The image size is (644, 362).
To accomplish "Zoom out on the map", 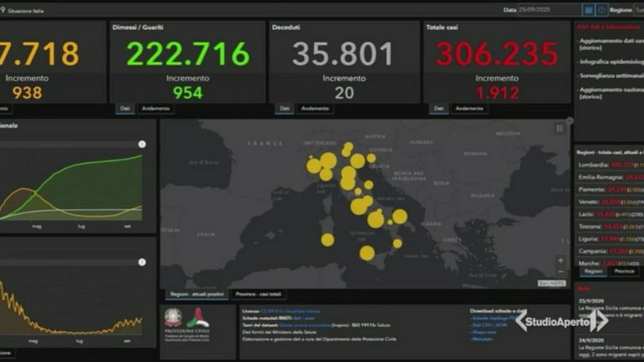I will [x=560, y=272].
